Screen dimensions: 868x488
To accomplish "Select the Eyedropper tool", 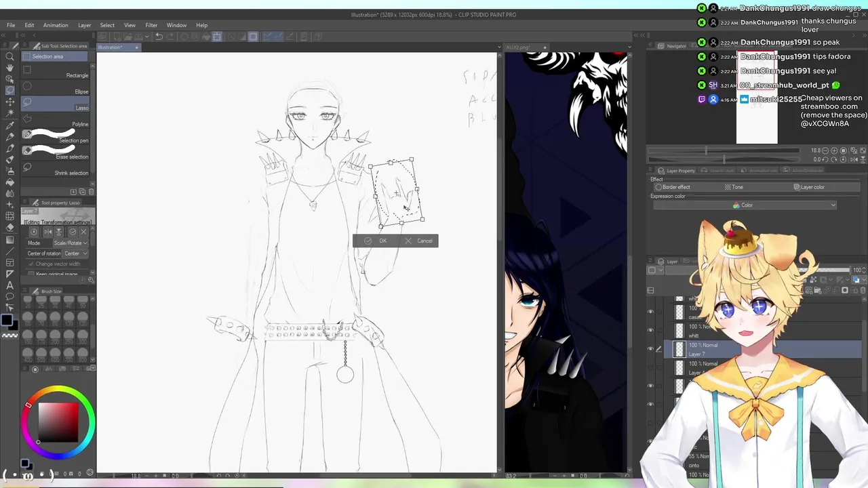I will [x=9, y=125].
